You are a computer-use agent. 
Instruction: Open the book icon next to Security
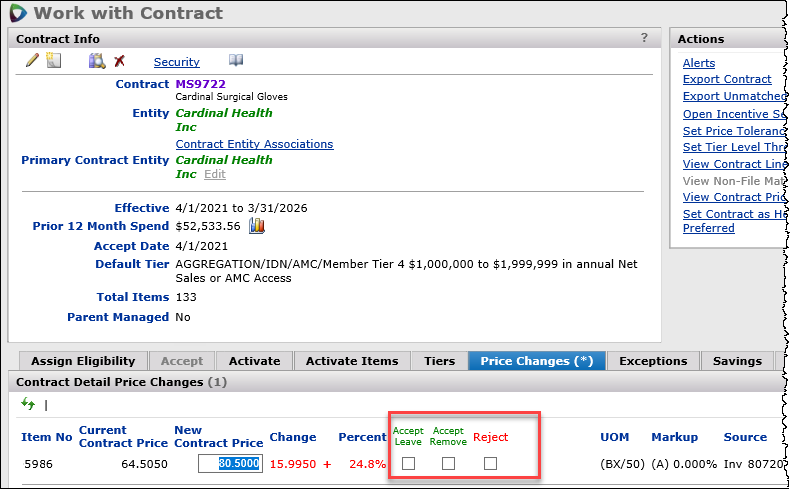(236, 61)
